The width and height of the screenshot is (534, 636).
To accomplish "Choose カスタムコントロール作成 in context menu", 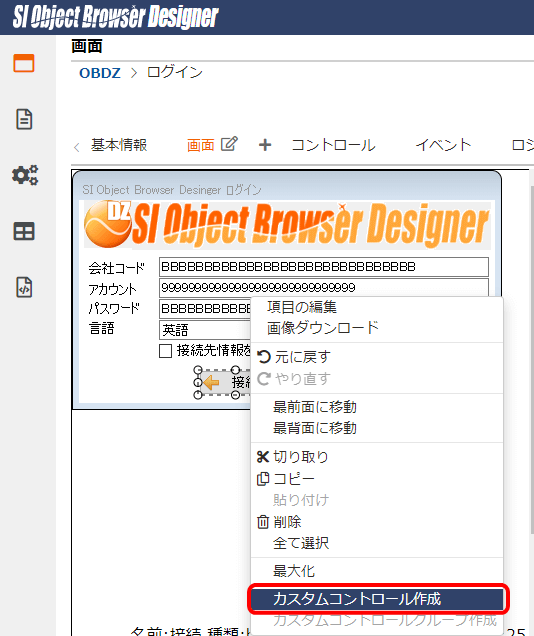I will 377,599.
